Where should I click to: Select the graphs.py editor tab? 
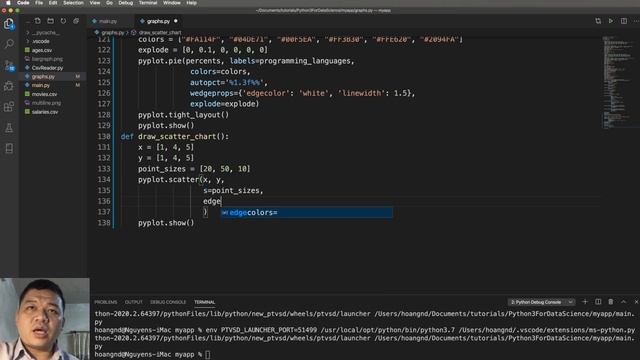pyautogui.click(x=158, y=21)
